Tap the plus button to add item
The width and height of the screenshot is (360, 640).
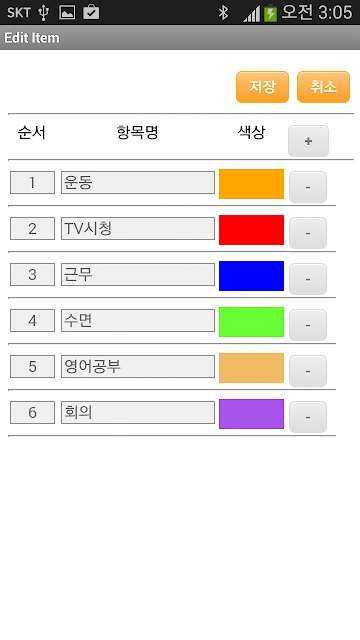click(x=308, y=141)
